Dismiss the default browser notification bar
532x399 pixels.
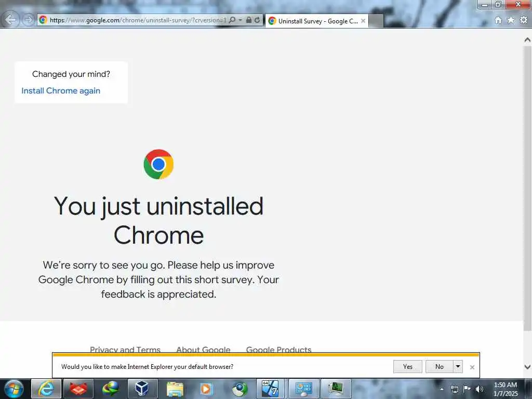(472, 367)
